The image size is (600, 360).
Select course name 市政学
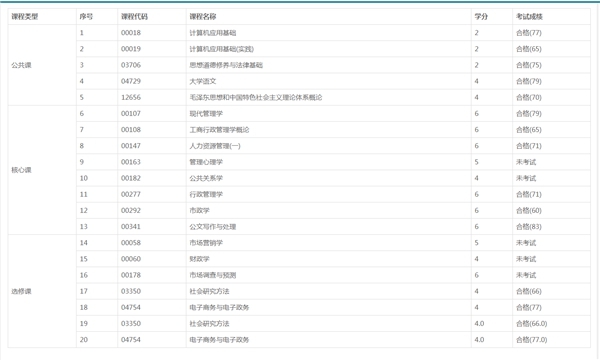point(200,210)
